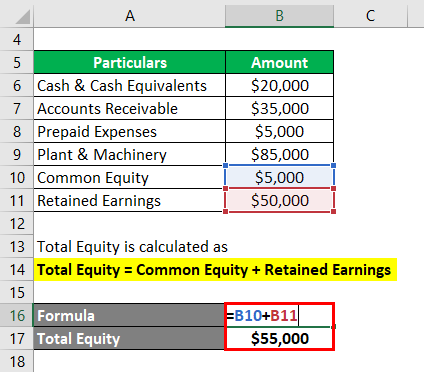Click the highlighted Total Equity formula text
Viewport: 424px width, 372px height.
point(214,270)
